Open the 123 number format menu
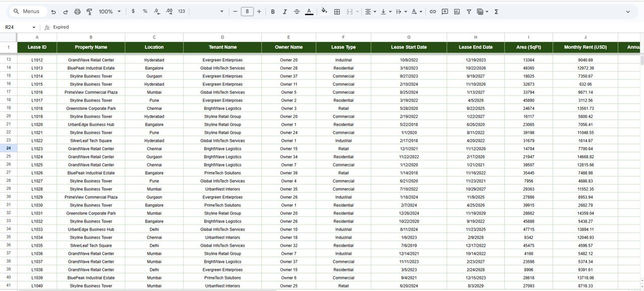This screenshot has height=291, width=644. pos(182,12)
